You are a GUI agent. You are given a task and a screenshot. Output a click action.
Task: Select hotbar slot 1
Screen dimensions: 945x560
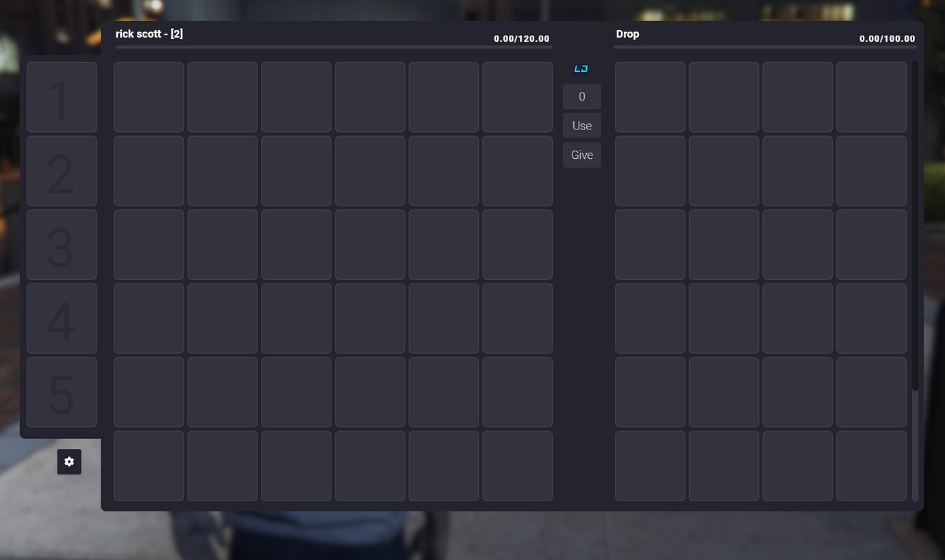pyautogui.click(x=62, y=97)
